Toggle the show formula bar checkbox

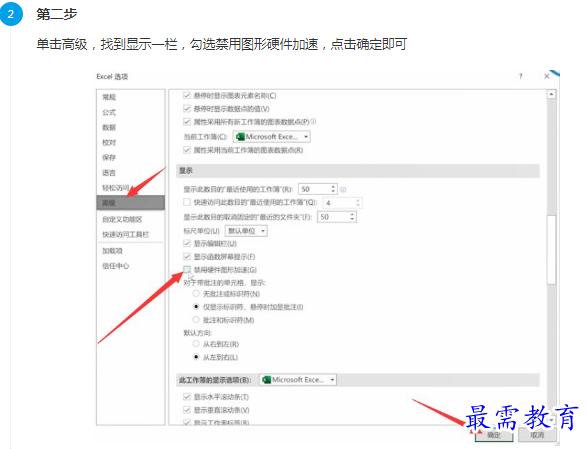tap(187, 243)
